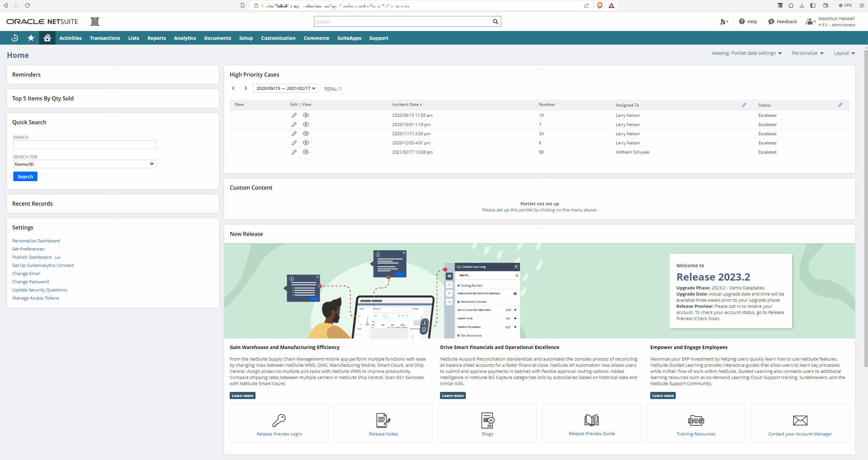Open Manage Access Tokens link
The width and height of the screenshot is (868, 460).
[x=36, y=298]
